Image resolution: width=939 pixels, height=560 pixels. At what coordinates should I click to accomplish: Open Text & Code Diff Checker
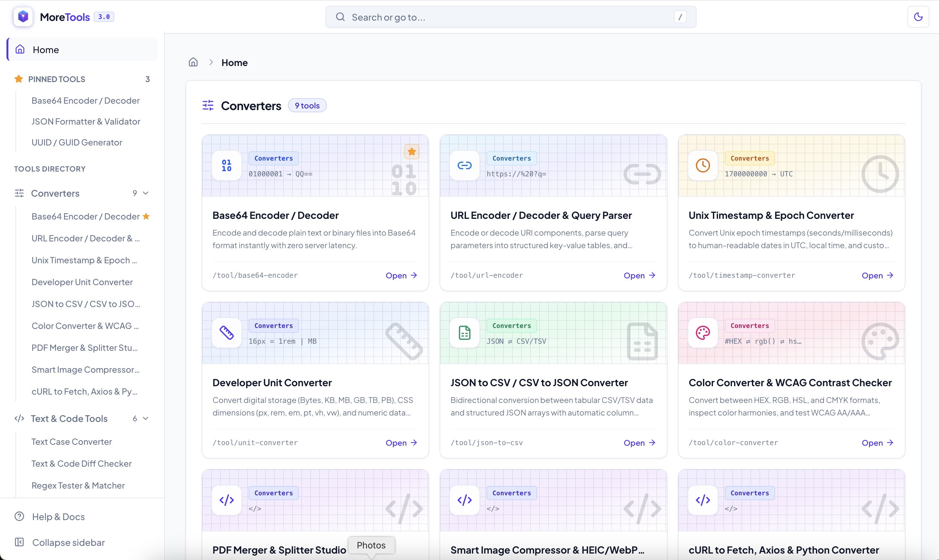coord(81,464)
